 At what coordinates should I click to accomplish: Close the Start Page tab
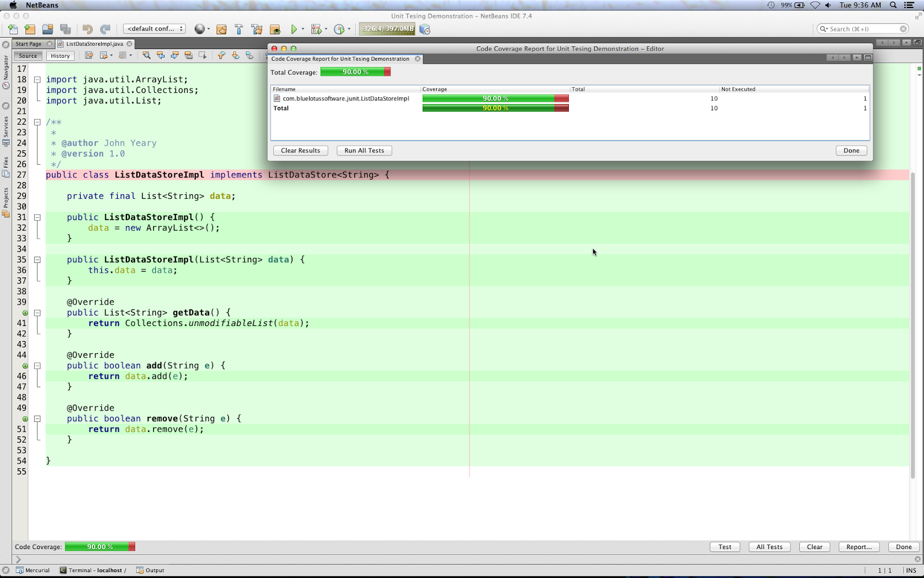tap(50, 44)
